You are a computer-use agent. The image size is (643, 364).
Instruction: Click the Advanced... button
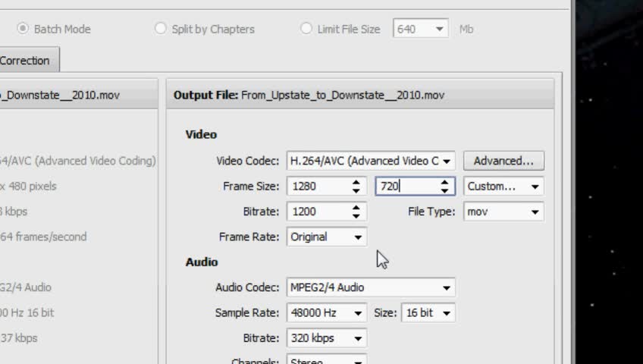(503, 161)
